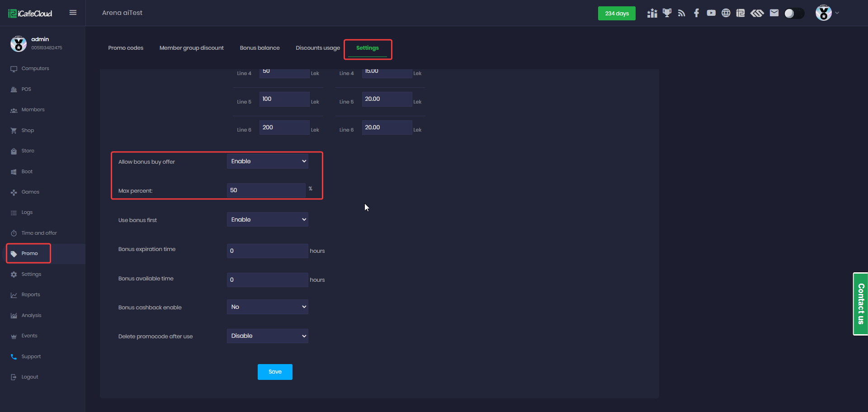
Task: Open the Bonus cashback enable dropdown
Action: 267,307
